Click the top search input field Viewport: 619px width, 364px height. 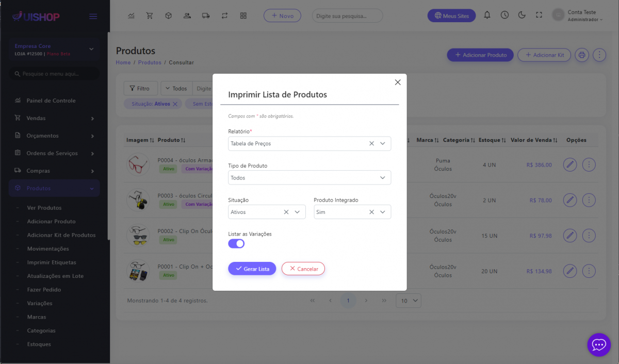347,16
